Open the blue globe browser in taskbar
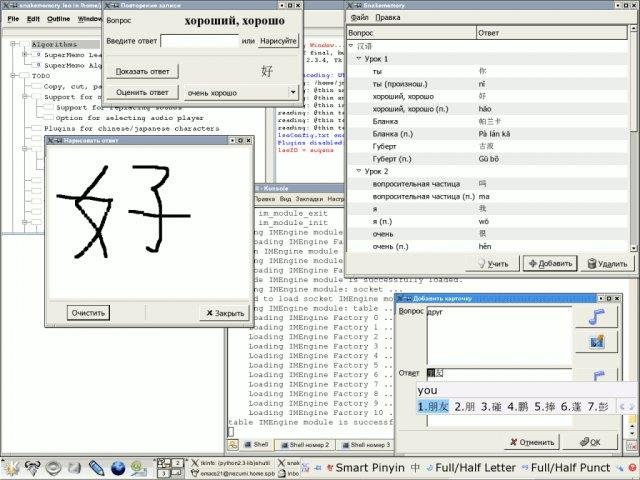The width and height of the screenshot is (640, 480). tap(118, 467)
